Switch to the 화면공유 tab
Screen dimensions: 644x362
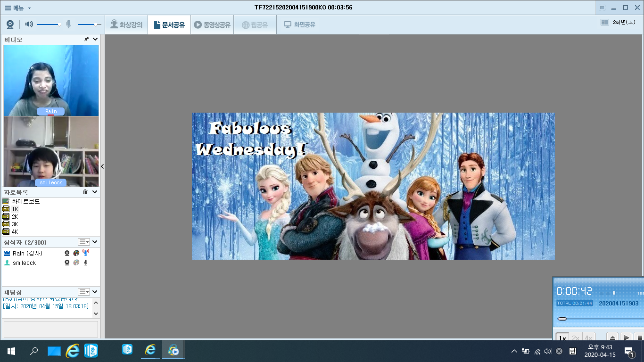point(299,25)
